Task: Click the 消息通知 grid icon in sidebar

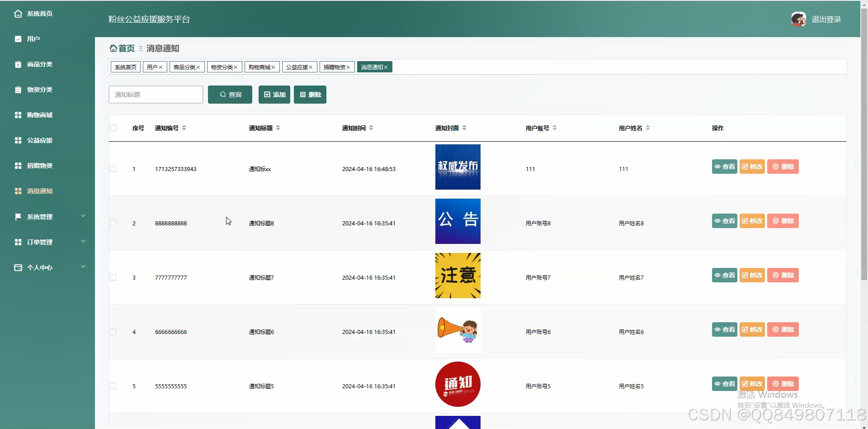Action: (18, 191)
